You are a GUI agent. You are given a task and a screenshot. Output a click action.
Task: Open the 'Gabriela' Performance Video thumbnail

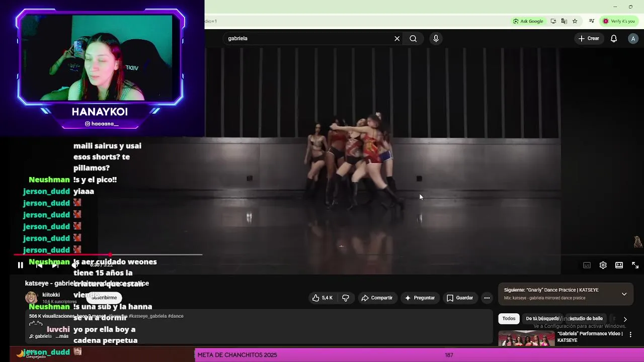[x=526, y=338]
